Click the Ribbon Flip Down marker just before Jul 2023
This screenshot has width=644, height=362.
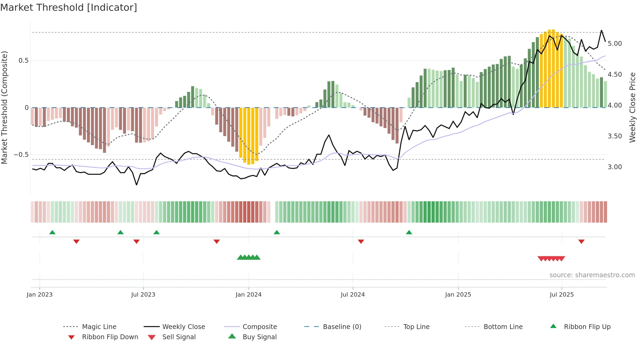click(136, 242)
